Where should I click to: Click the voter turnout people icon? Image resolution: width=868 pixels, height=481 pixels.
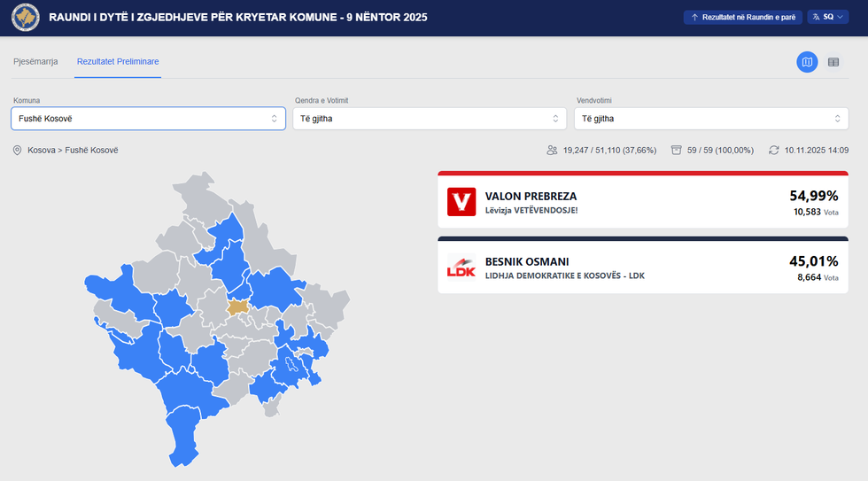click(x=552, y=151)
